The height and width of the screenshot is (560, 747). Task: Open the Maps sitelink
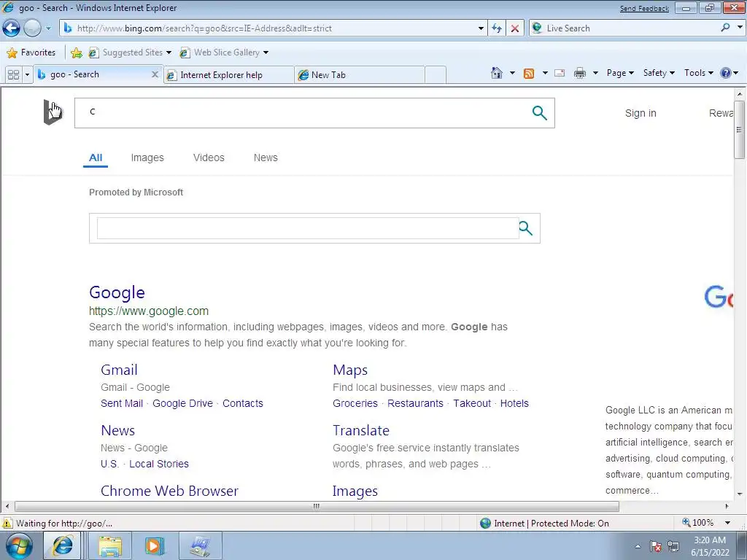pos(350,370)
